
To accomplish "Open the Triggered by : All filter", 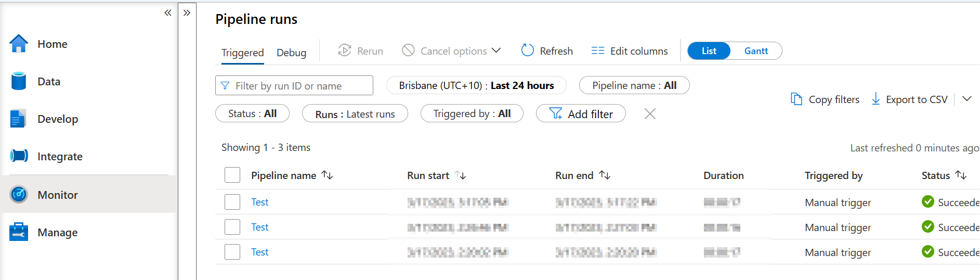I will coord(472,113).
